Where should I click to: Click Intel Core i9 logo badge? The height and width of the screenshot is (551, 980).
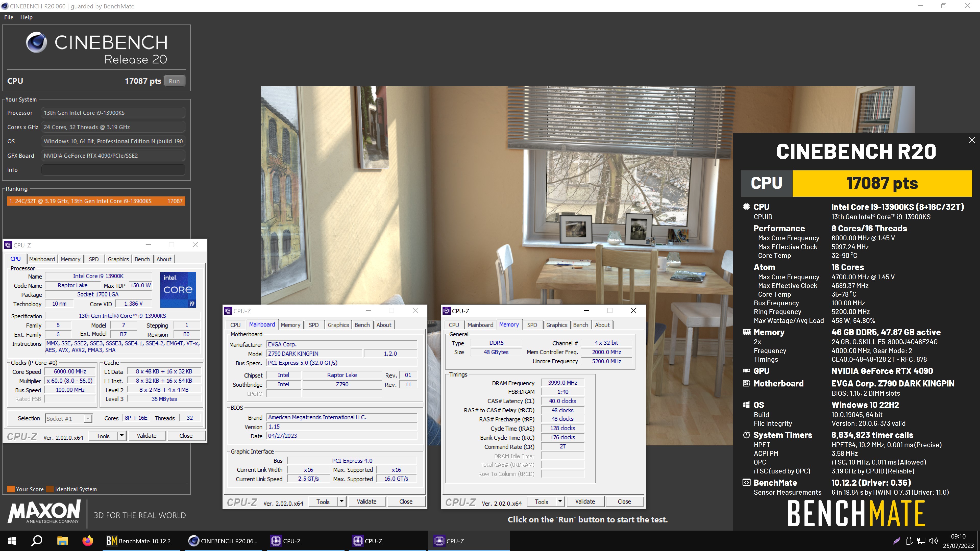click(178, 289)
